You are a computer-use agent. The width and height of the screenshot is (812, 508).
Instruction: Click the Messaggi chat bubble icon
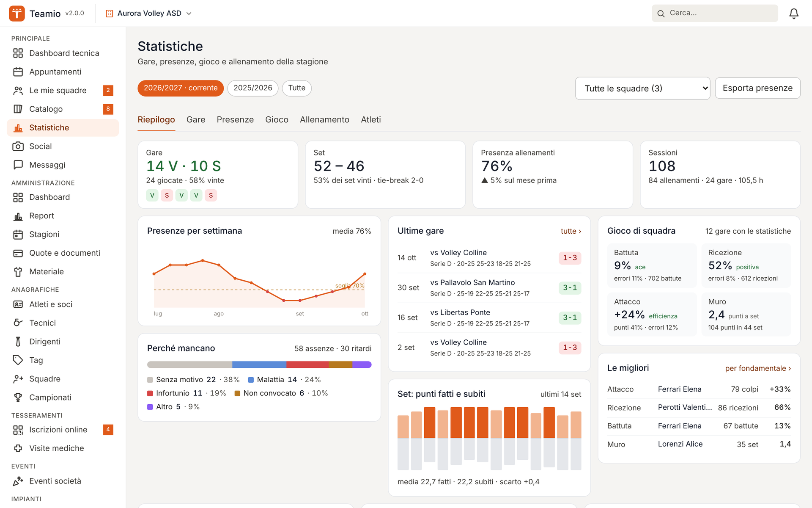coord(18,165)
